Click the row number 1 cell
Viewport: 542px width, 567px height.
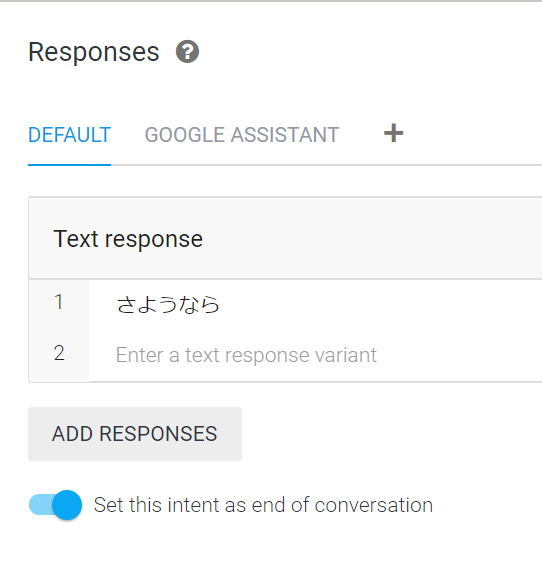click(x=59, y=302)
